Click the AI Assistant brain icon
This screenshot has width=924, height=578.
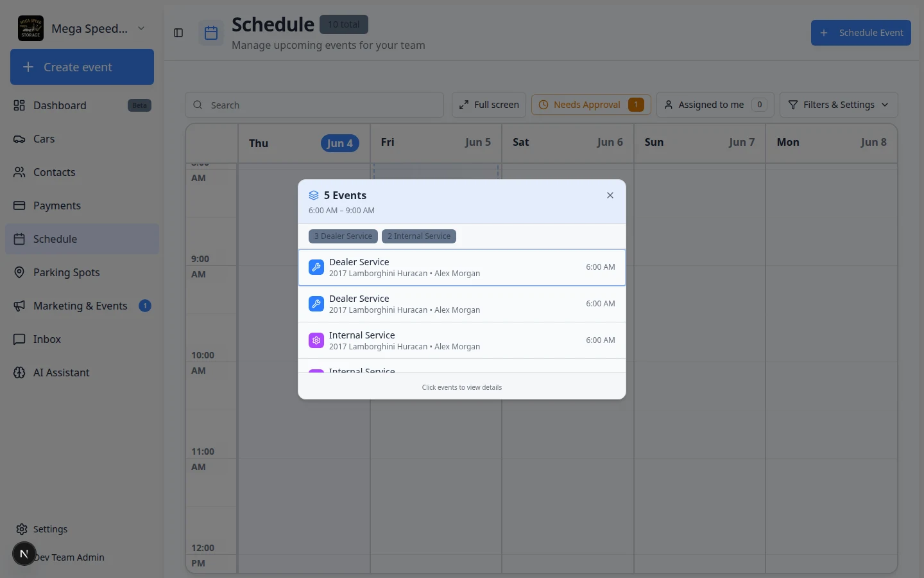point(19,372)
